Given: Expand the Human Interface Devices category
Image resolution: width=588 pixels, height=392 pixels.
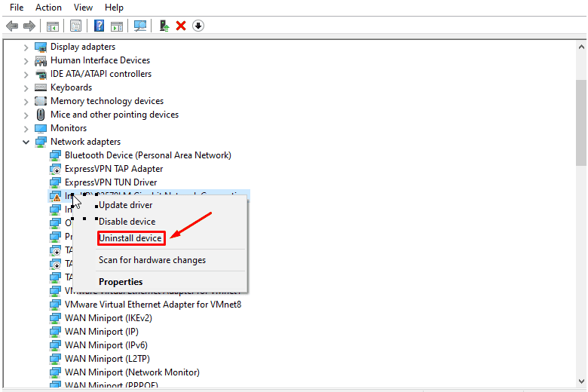Looking at the screenshot, I should point(26,61).
